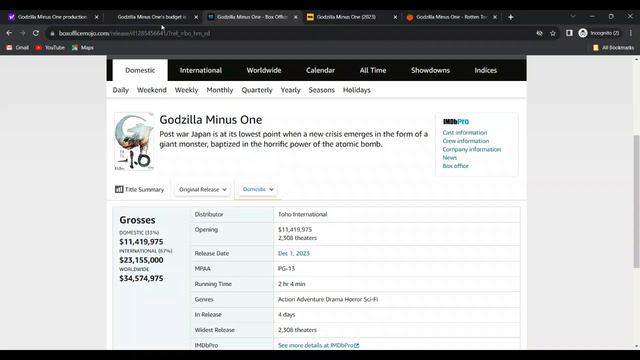
Task: Open the Calendar navigation tab
Action: [320, 70]
